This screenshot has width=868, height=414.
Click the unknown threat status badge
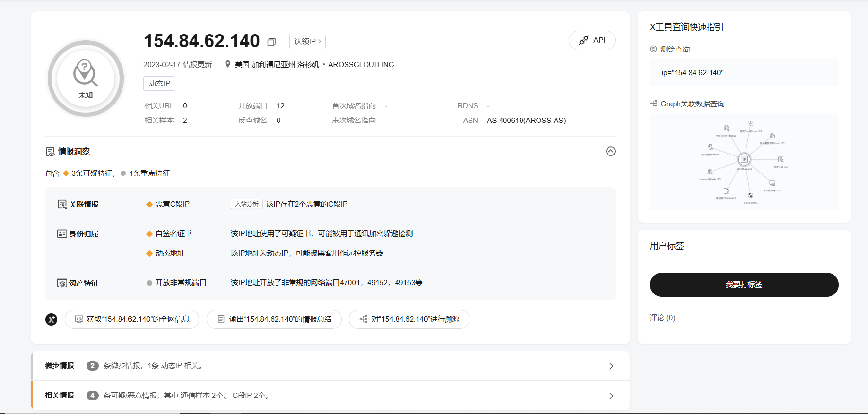86,79
